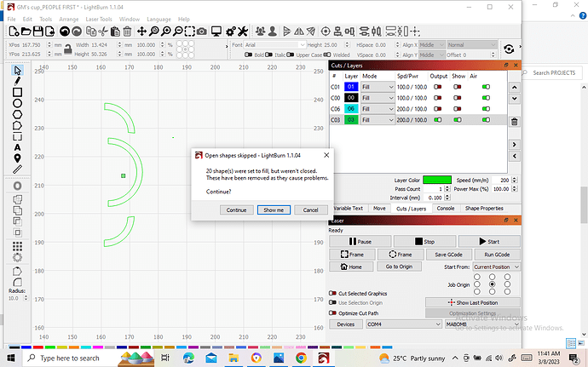588x367 pixels.
Task: Open the File menu
Action: tap(12, 19)
